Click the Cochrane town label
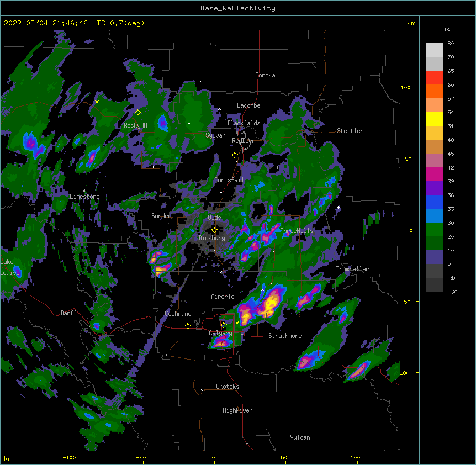This screenshot has height=465, width=476. [178, 314]
